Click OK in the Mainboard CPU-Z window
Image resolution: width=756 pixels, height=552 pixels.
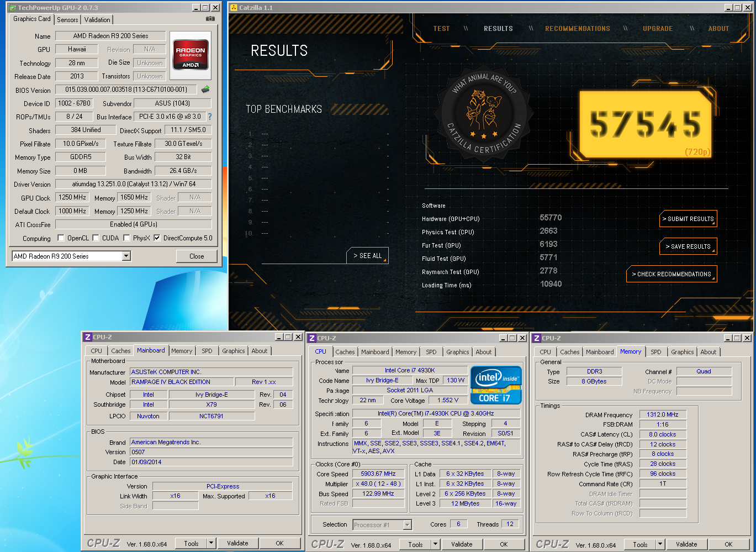[279, 543]
